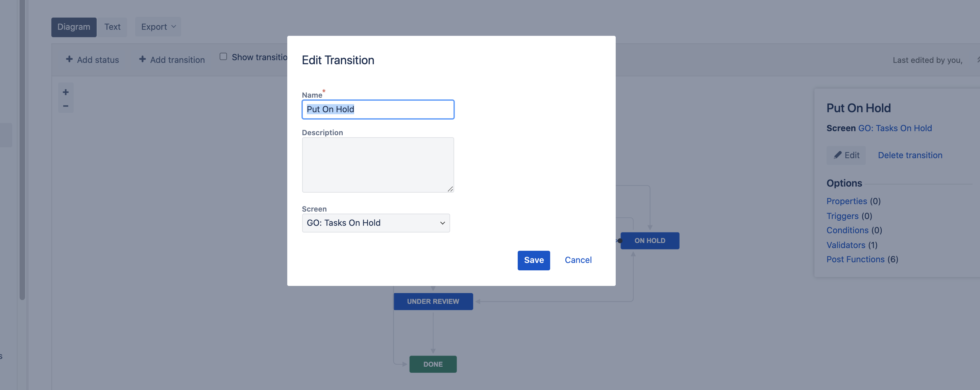The image size is (980, 390).
Task: Click the Cancel link
Action: (x=578, y=260)
